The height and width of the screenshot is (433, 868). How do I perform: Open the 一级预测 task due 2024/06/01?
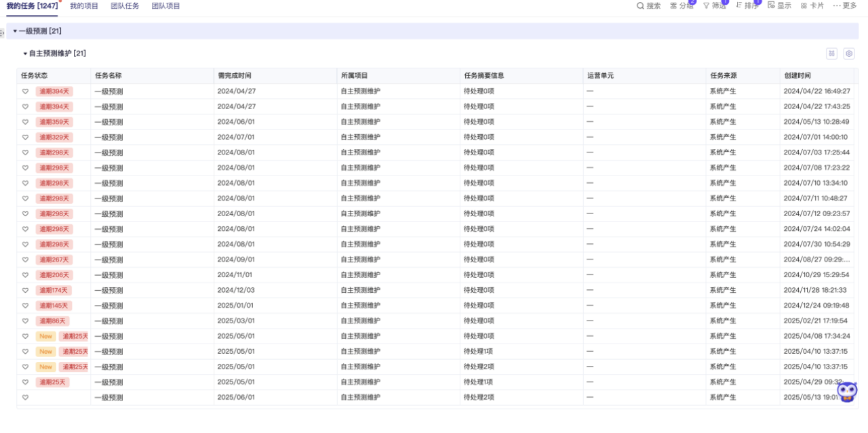point(108,123)
